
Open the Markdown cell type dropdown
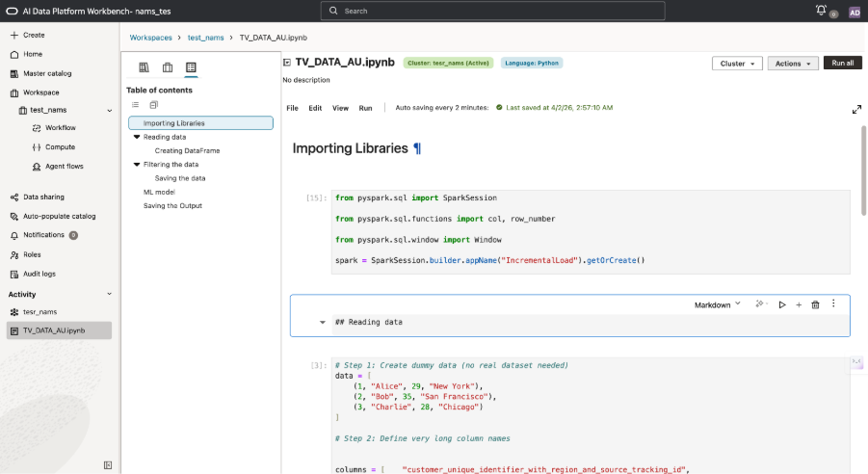[718, 304]
